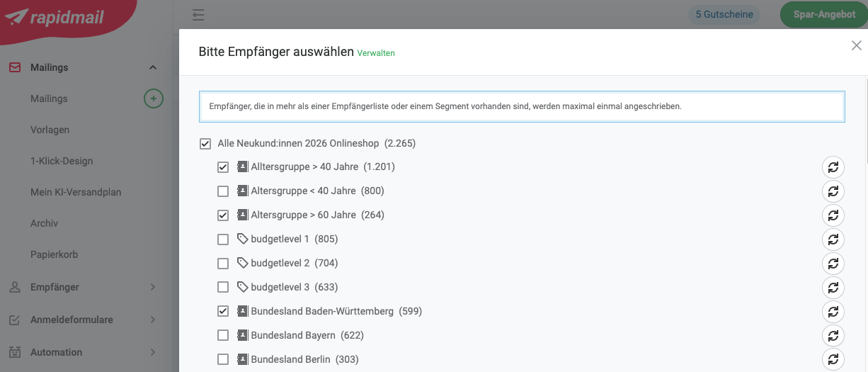Select the Bundesland Berlin checkbox
The width and height of the screenshot is (868, 372).
[223, 359]
